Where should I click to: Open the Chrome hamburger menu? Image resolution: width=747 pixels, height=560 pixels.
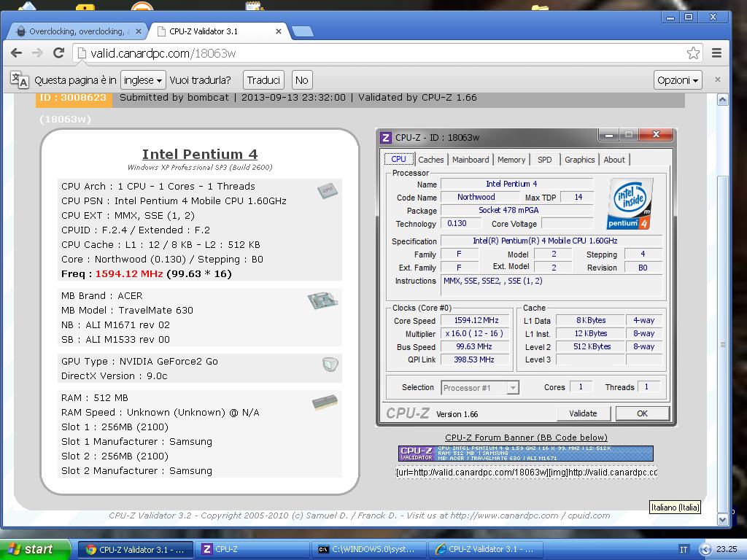716,52
